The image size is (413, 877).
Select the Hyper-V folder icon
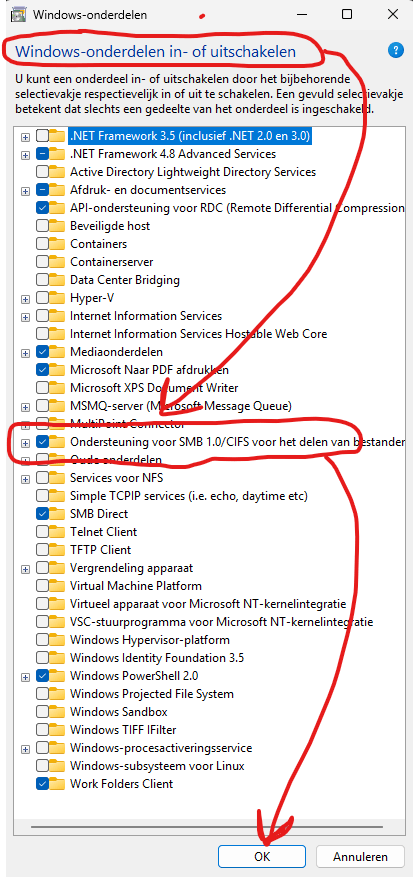click(57, 298)
